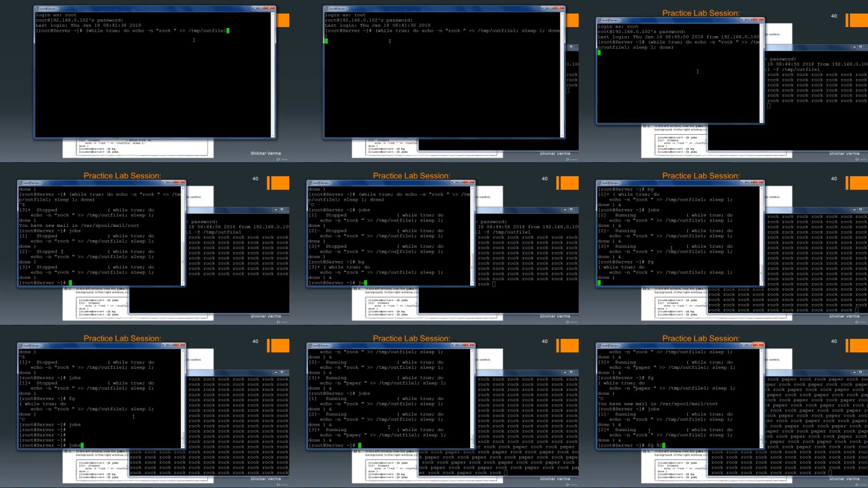This screenshot has width=868, height=488.
Task: Click the PuTTY title icon in the bottom-right frame
Action: 599,346
